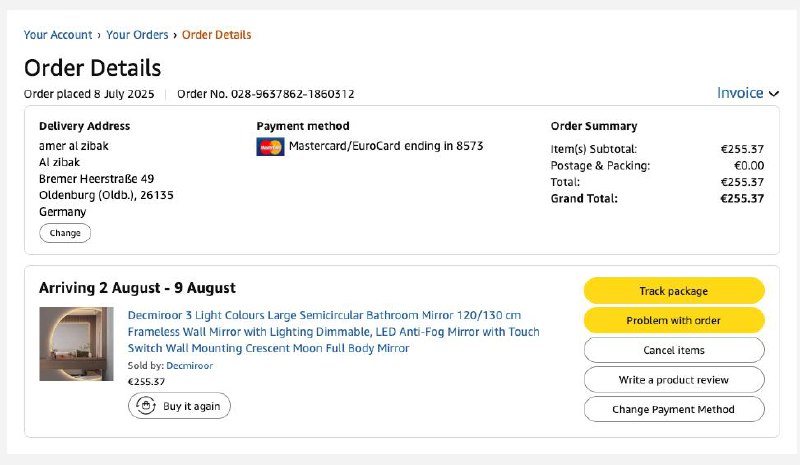Screen dimensions: 800x465
Task: Click the Grand Total amount
Action: pyautogui.click(x=742, y=198)
